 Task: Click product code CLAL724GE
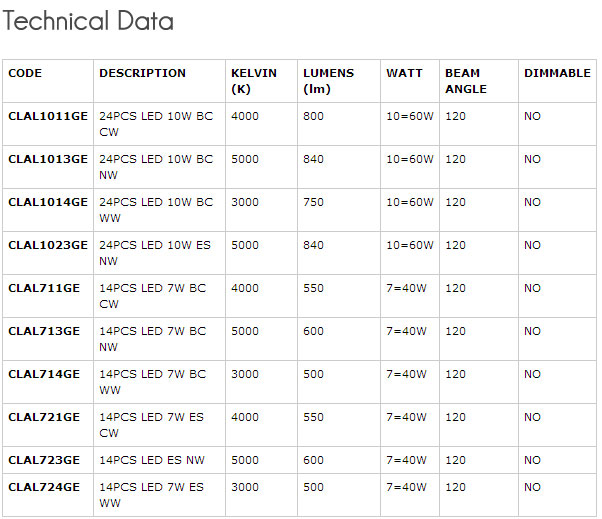pos(44,487)
